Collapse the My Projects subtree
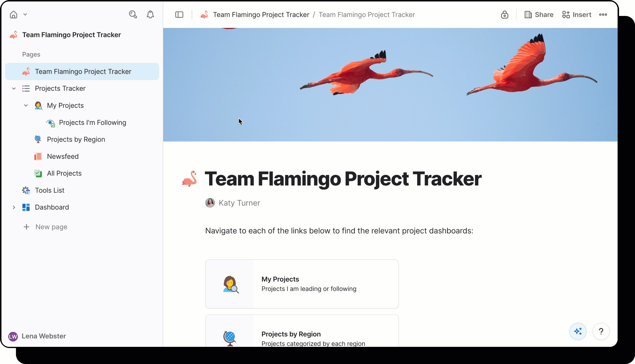The image size is (635, 364). [26, 105]
